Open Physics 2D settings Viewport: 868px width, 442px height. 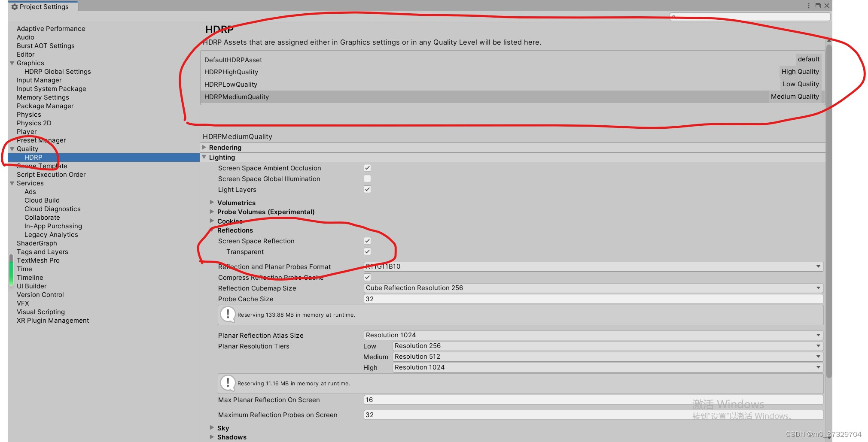tap(34, 123)
